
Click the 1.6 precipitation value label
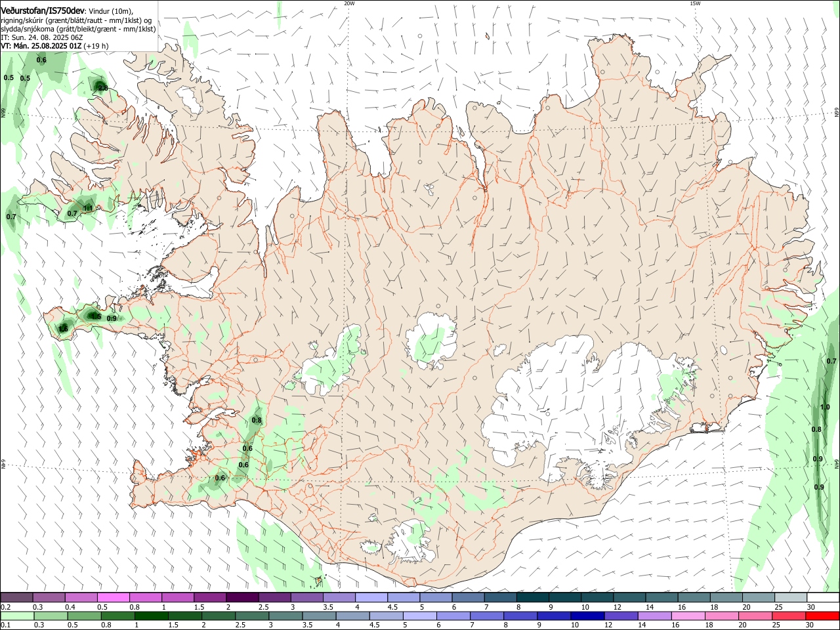(63, 328)
